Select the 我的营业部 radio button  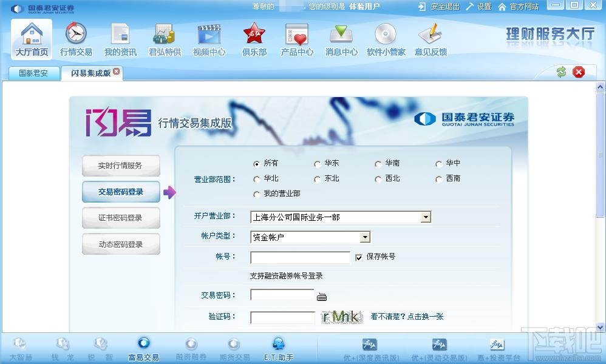(x=256, y=194)
